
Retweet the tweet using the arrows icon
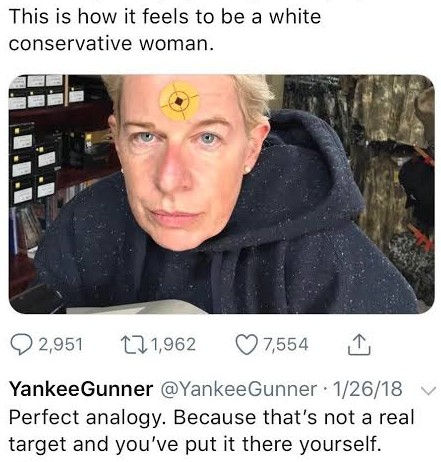click(x=133, y=345)
